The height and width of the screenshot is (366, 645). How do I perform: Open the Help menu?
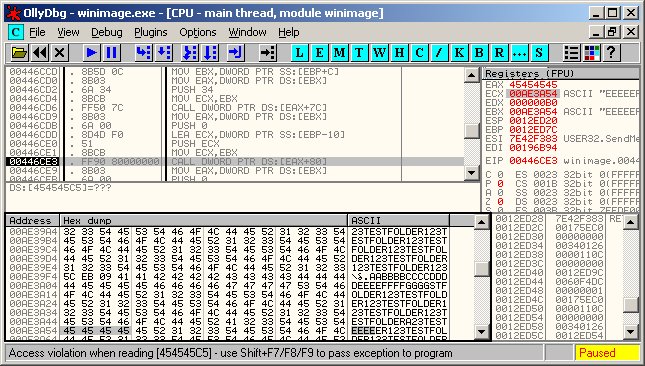pos(288,32)
